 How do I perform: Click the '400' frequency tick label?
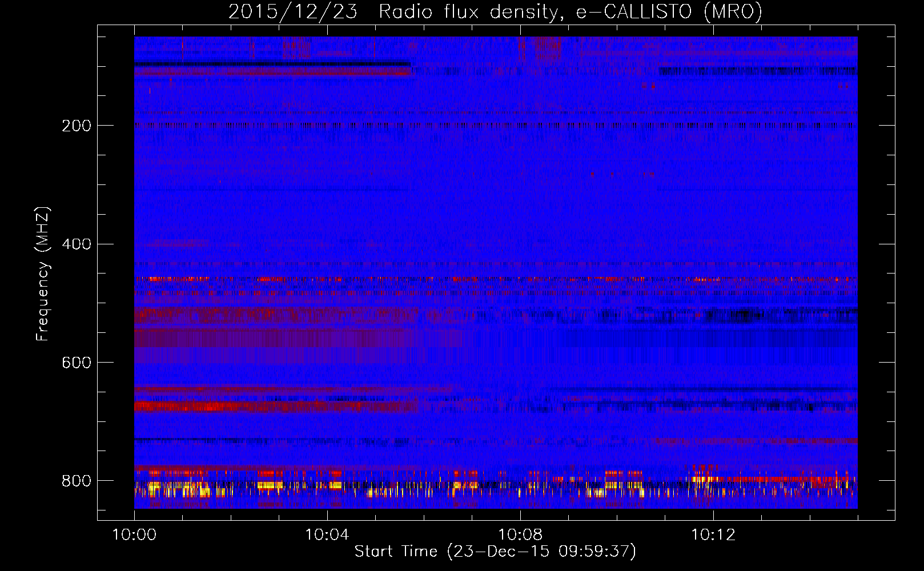pos(77,244)
